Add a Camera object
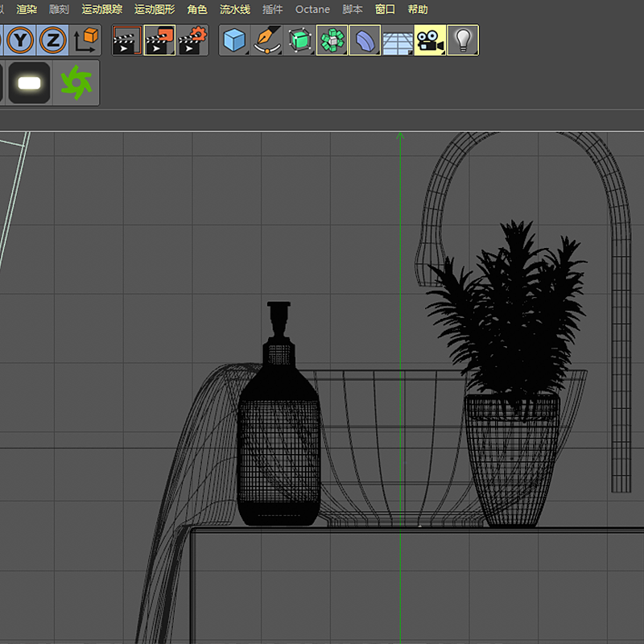 point(430,39)
